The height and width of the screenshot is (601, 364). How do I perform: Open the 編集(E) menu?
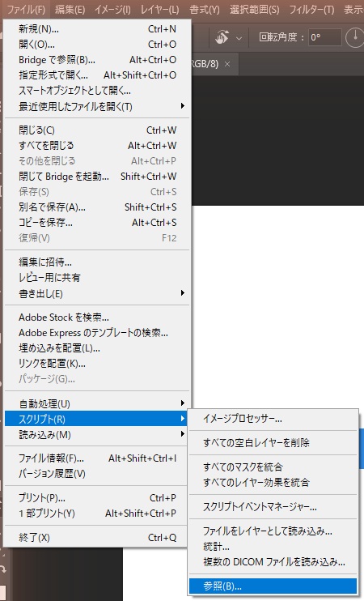[70, 9]
